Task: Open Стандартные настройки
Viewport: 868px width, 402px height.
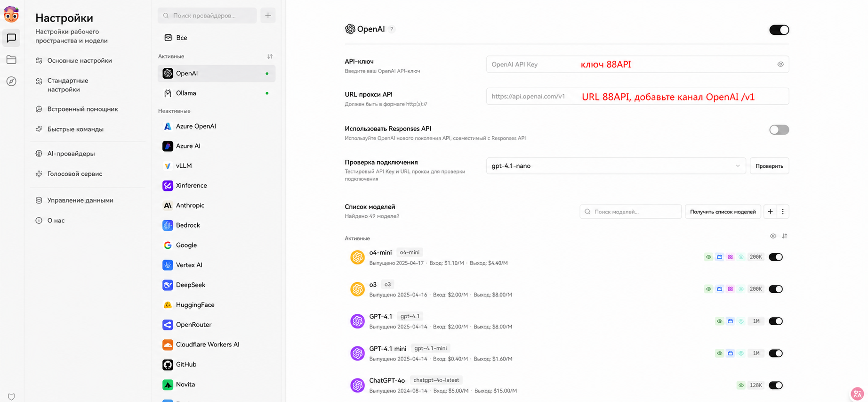Action: (x=68, y=85)
